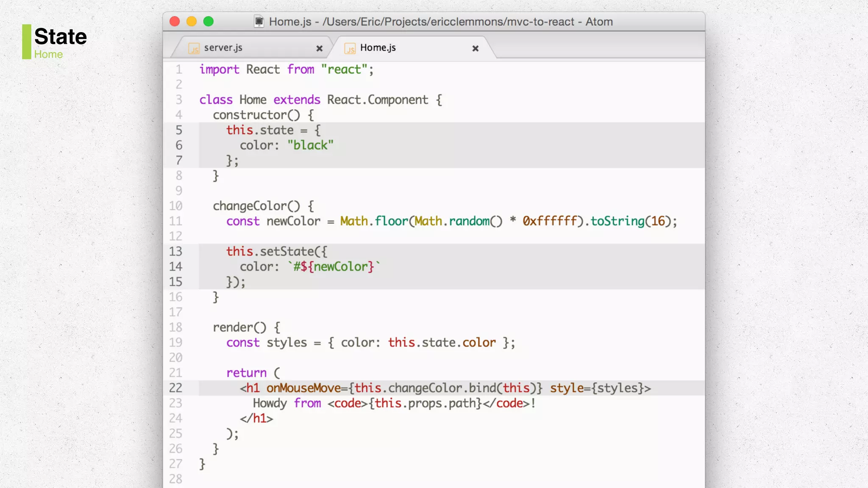868x488 pixels.
Task: Click 'style={styles}' on line 22
Action: coord(597,388)
